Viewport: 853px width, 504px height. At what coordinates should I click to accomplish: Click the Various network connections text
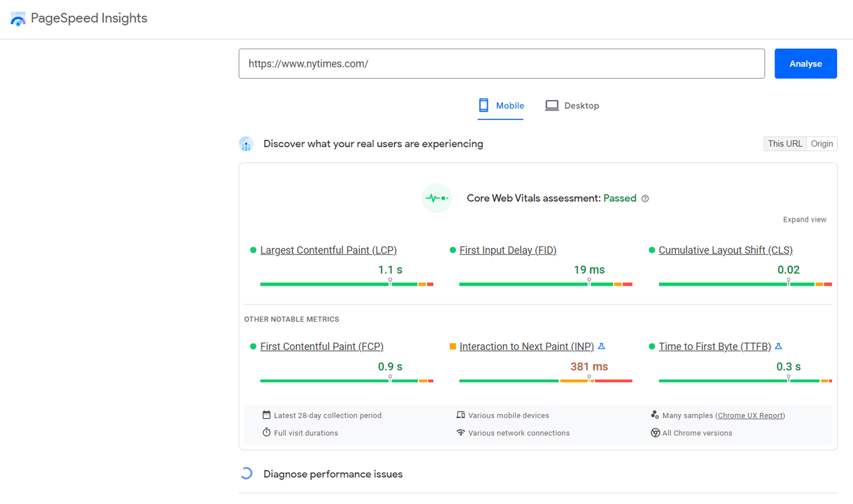pyautogui.click(x=519, y=433)
